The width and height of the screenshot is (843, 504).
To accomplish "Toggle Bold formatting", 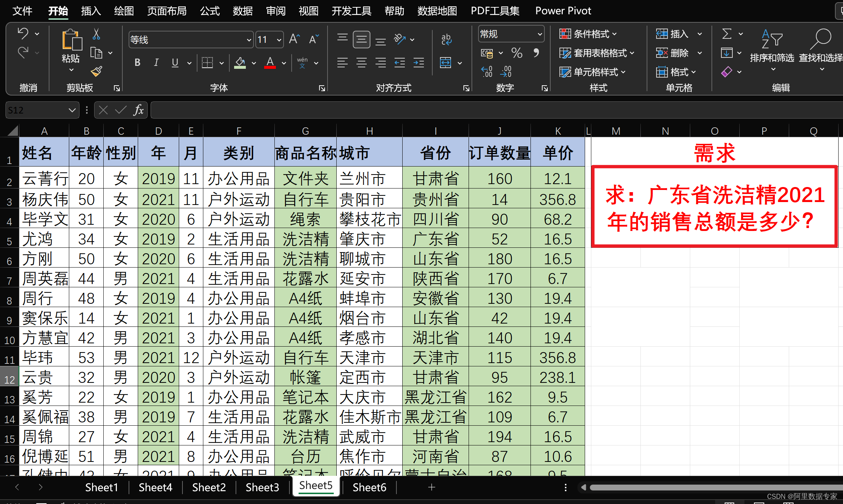I will click(137, 63).
